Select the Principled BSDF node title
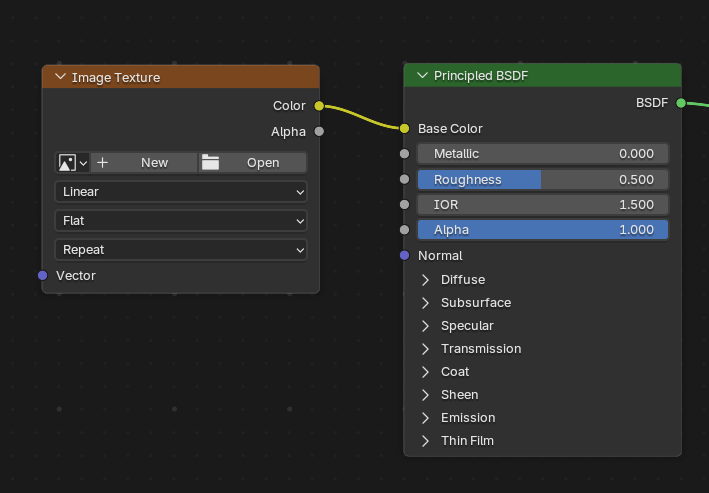Screen dimensions: 709x493 click(481, 76)
